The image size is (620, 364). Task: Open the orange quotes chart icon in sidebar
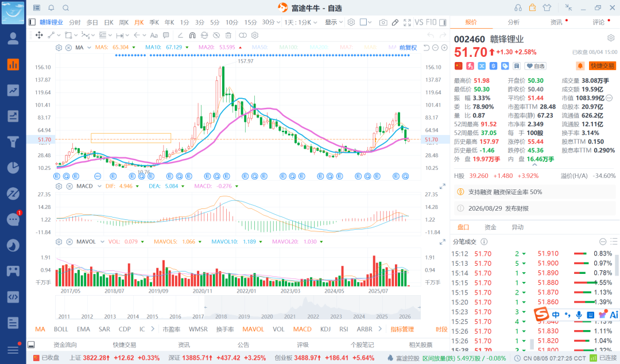13,64
